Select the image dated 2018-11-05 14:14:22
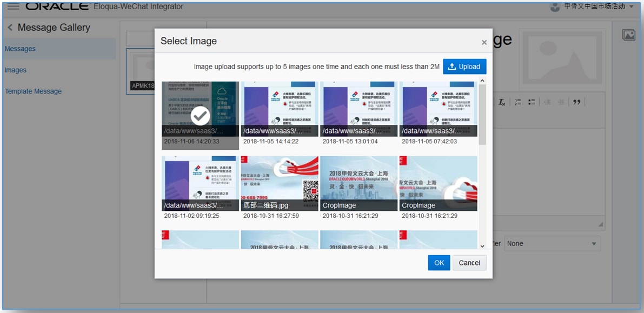 [x=280, y=109]
